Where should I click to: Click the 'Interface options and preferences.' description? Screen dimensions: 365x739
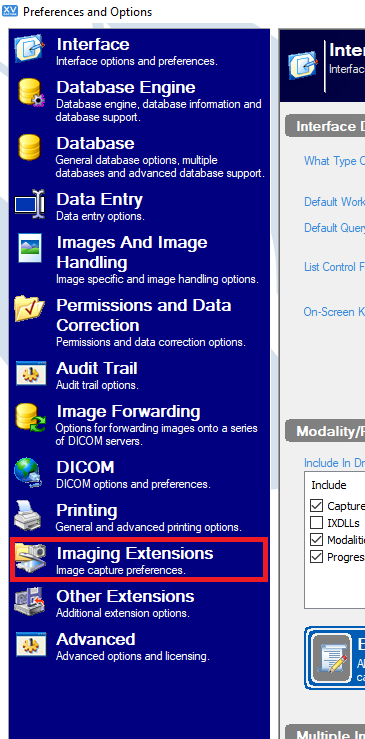137,61
